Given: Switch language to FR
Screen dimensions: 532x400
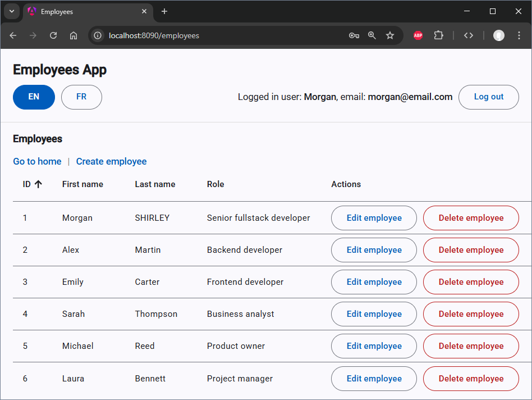Looking at the screenshot, I should point(81,97).
